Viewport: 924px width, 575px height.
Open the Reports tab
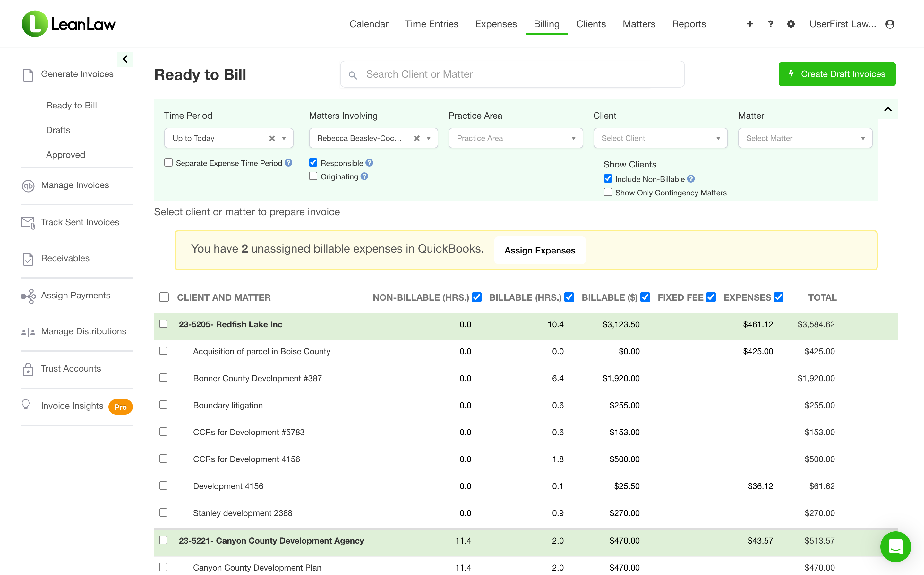(x=689, y=24)
